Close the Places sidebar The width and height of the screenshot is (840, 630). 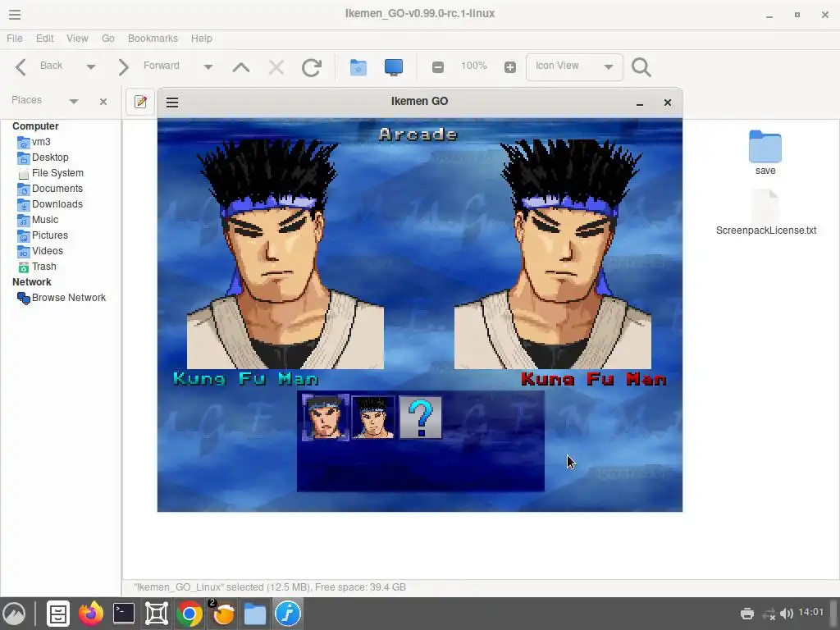103,101
